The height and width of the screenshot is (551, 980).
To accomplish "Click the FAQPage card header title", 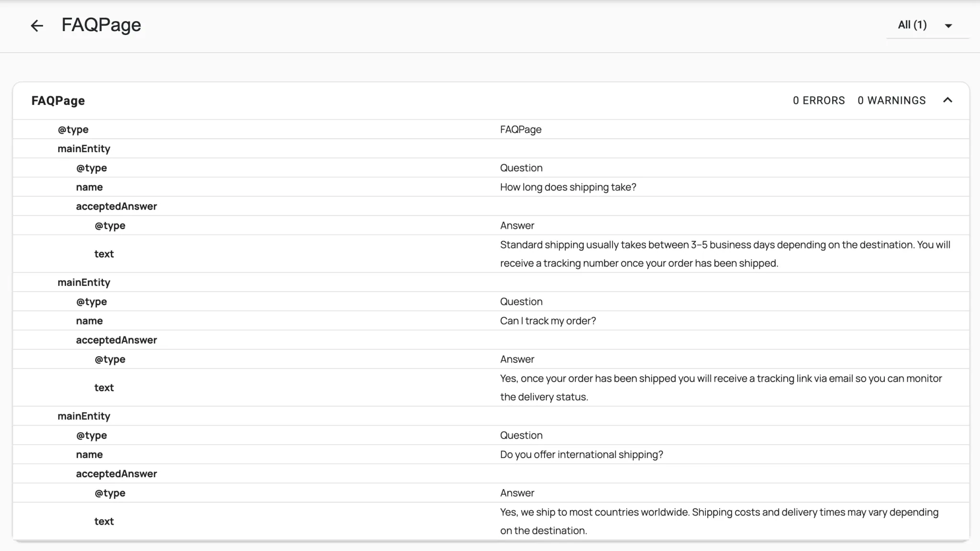I will [x=58, y=101].
